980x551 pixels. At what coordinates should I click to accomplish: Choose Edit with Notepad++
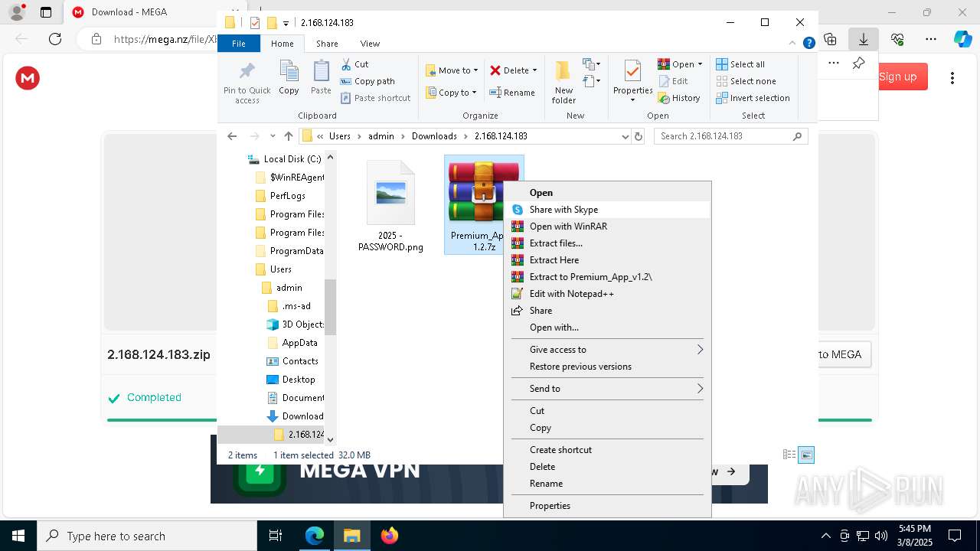609,294
